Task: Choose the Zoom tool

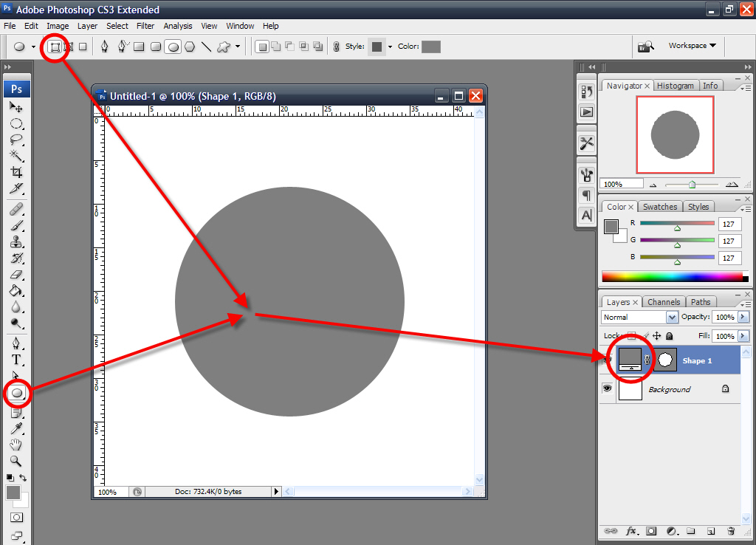Action: 16,461
